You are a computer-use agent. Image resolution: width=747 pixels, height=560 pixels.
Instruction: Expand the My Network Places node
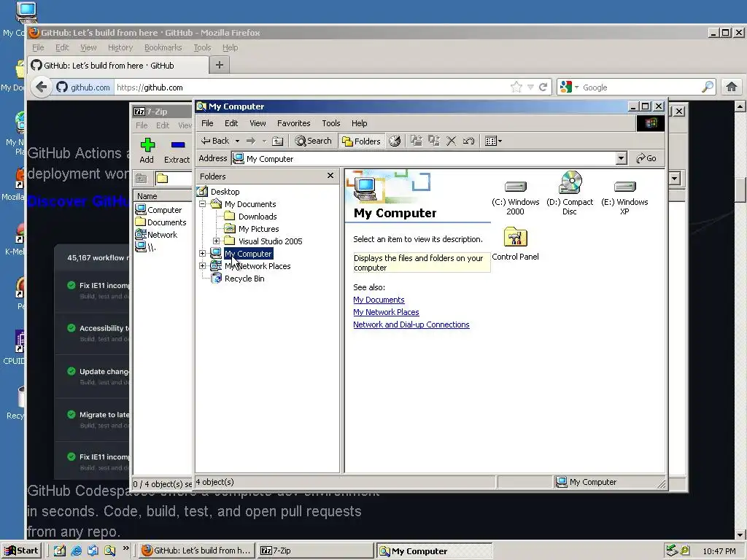[x=203, y=265]
